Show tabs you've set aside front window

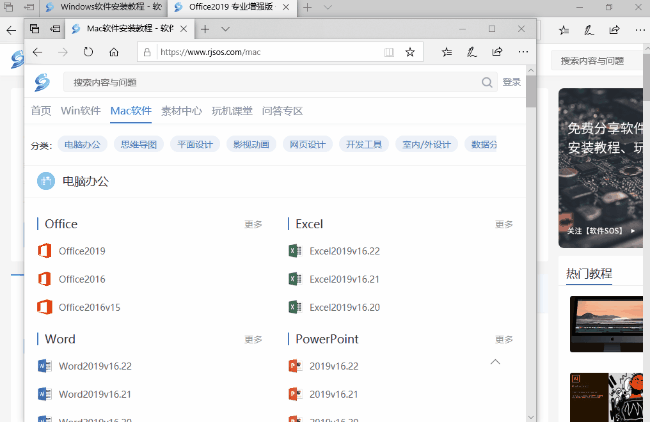pos(34,29)
